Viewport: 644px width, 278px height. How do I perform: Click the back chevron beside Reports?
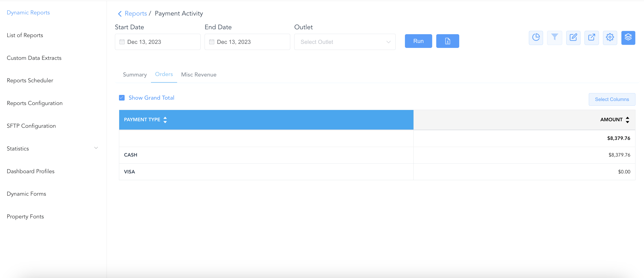click(120, 14)
